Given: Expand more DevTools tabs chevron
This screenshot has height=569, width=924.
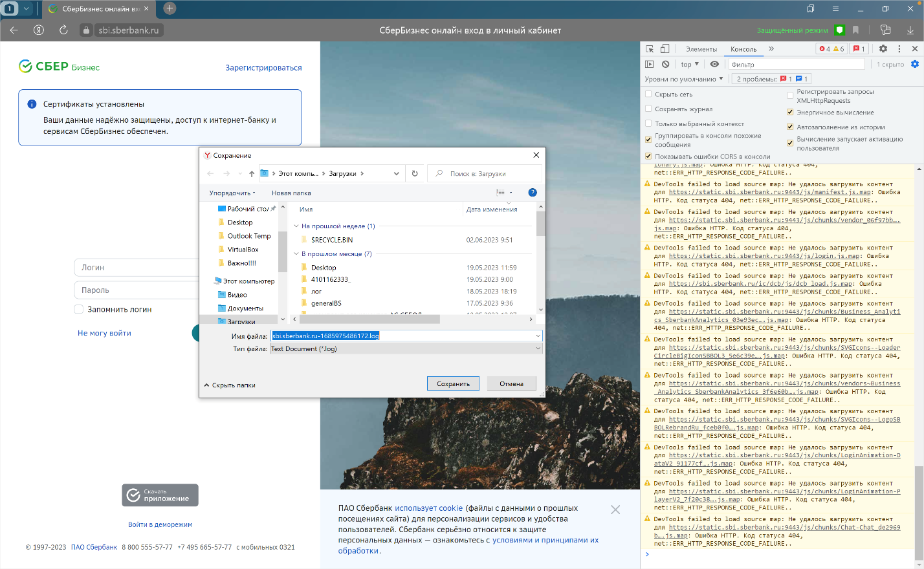Looking at the screenshot, I should click(771, 49).
